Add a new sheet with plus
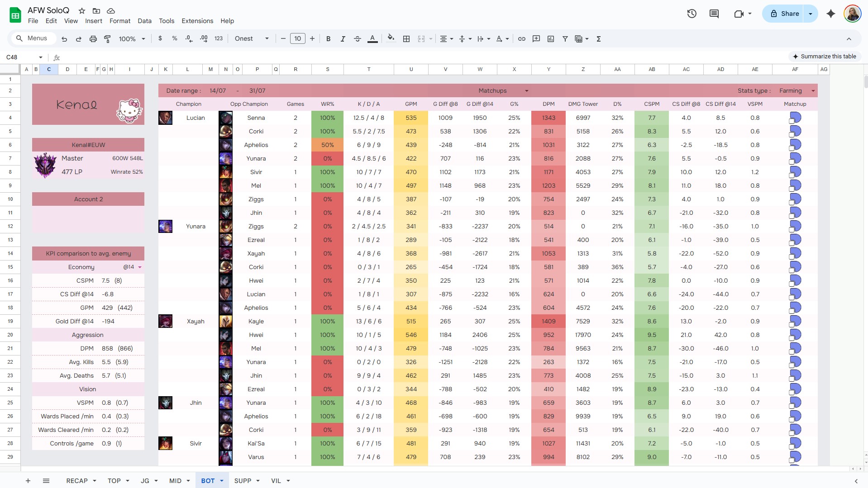 pos(28,481)
